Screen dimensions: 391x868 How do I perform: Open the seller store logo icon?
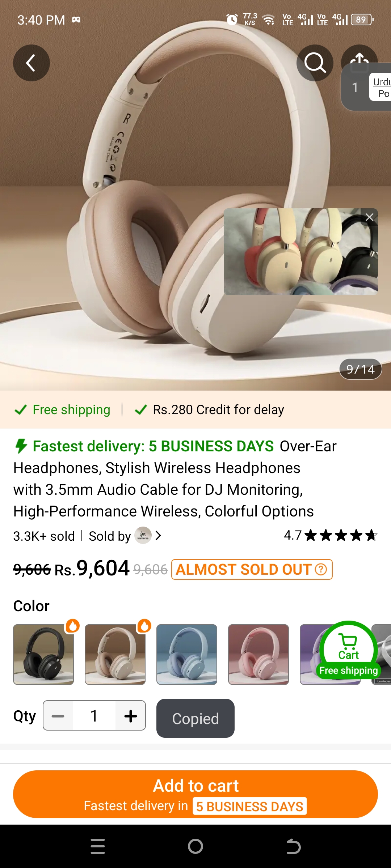tap(143, 535)
